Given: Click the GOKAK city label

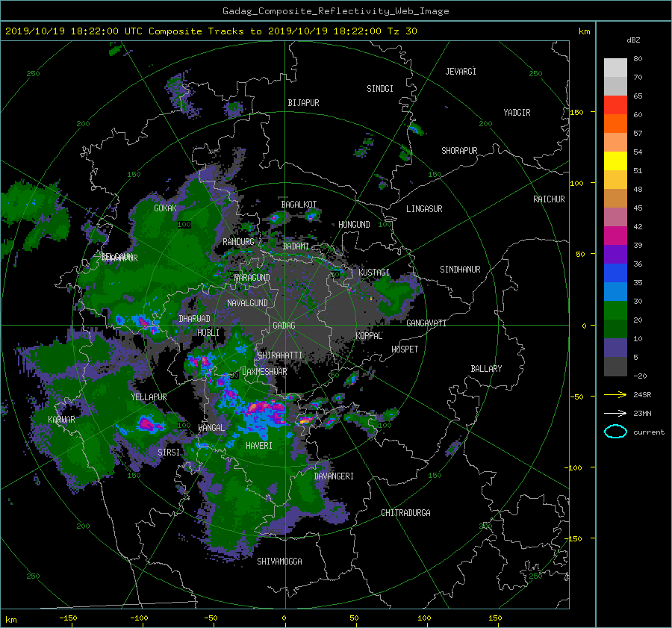Looking at the screenshot, I should coord(165,208).
